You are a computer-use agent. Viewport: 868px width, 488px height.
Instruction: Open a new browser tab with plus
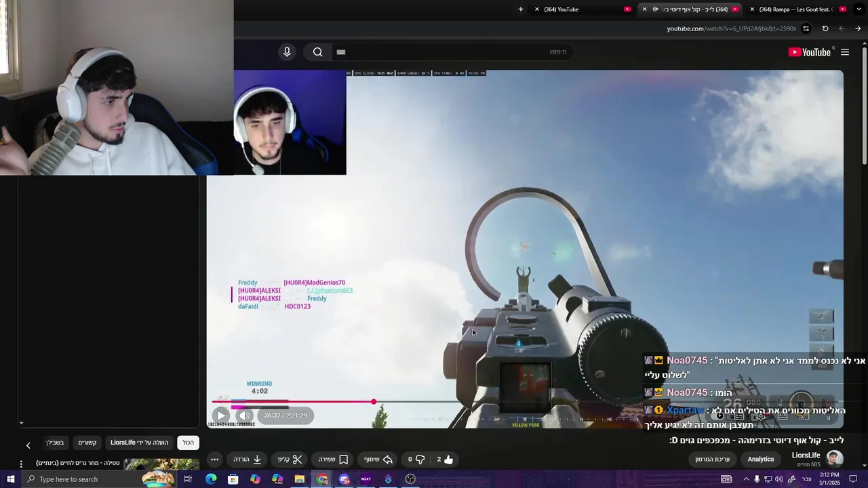(521, 9)
